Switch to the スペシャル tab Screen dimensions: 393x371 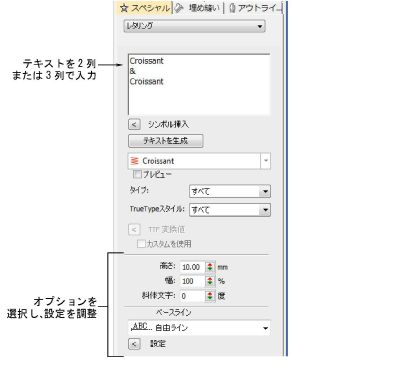(144, 8)
